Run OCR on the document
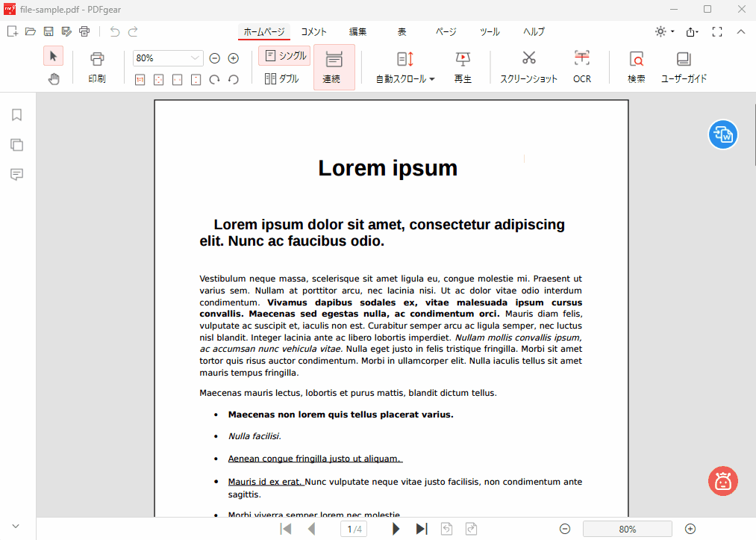The height and width of the screenshot is (540, 756). tap(581, 66)
